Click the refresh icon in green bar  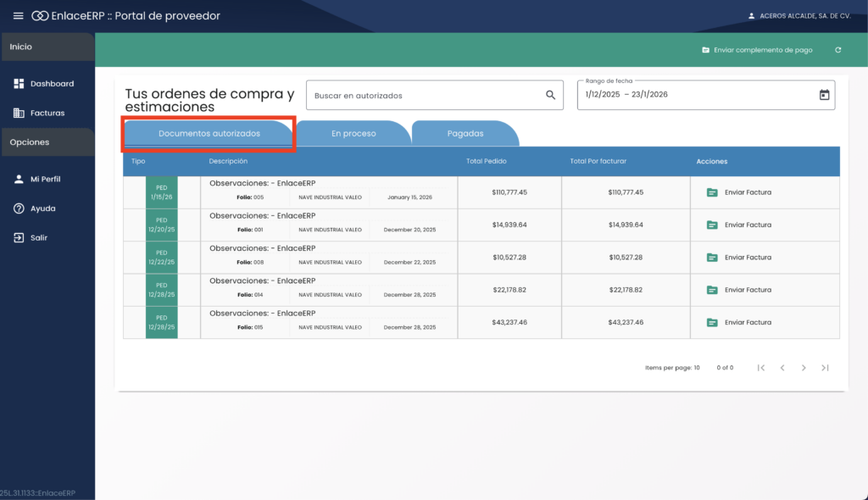(838, 50)
